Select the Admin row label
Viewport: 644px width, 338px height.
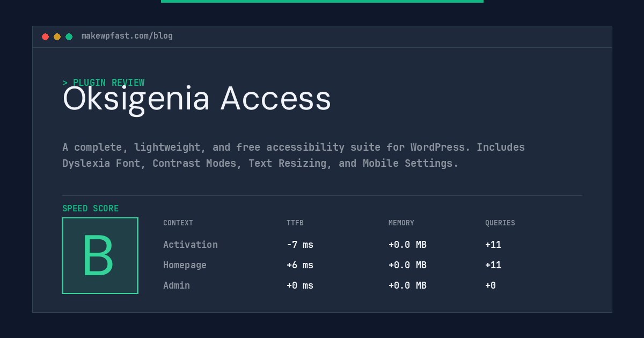177,285
